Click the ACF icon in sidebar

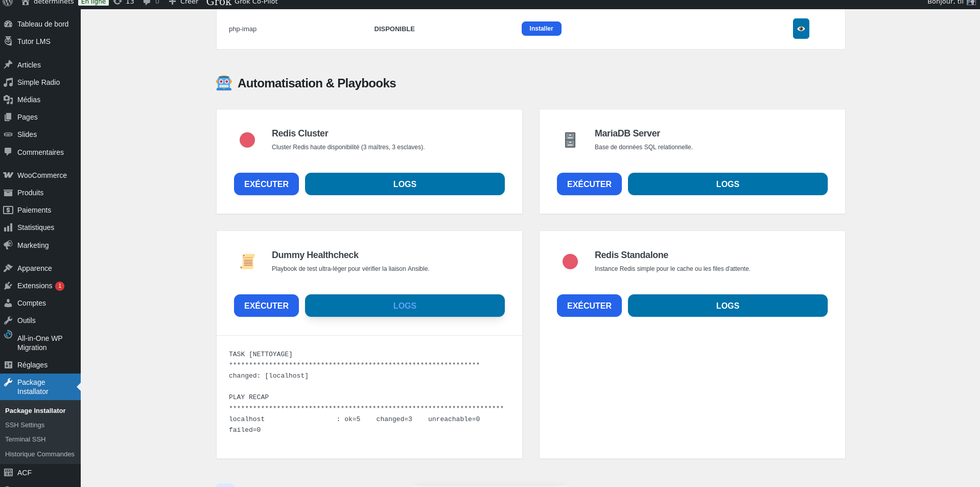[x=8, y=473]
